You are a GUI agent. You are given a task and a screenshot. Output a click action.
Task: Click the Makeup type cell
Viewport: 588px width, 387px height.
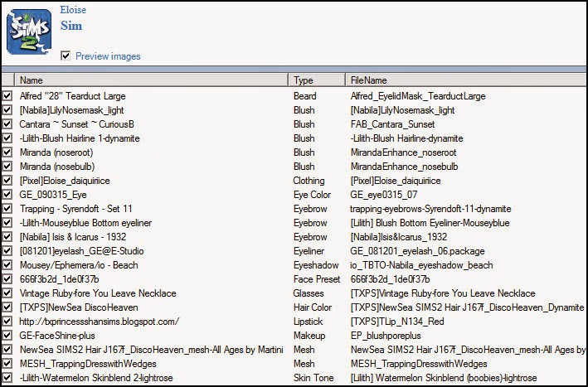pyautogui.click(x=309, y=336)
